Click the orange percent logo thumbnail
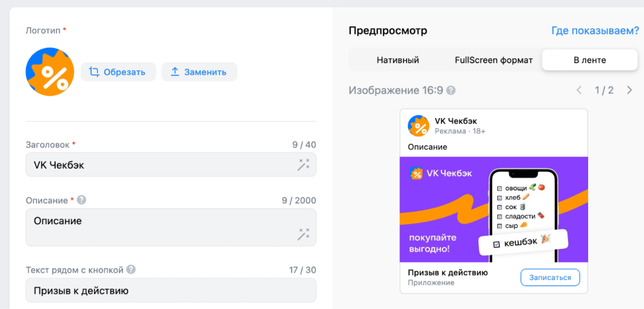 click(x=50, y=71)
